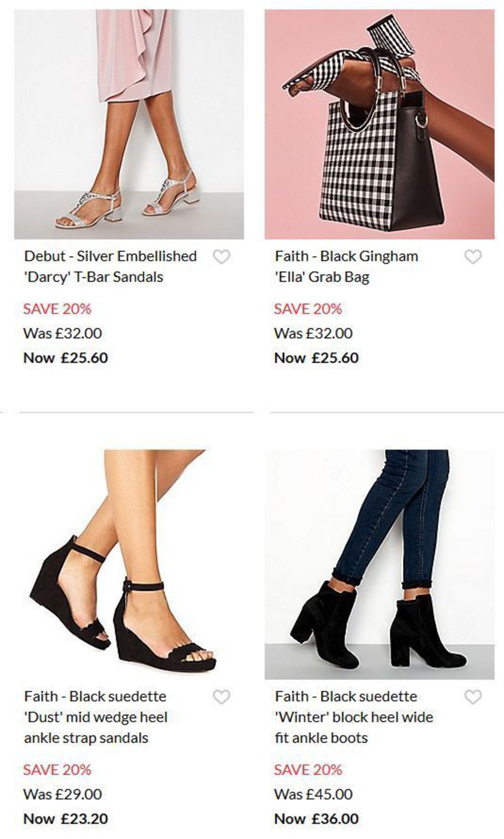Toggle wishlist heart on the black boots

coord(473,696)
